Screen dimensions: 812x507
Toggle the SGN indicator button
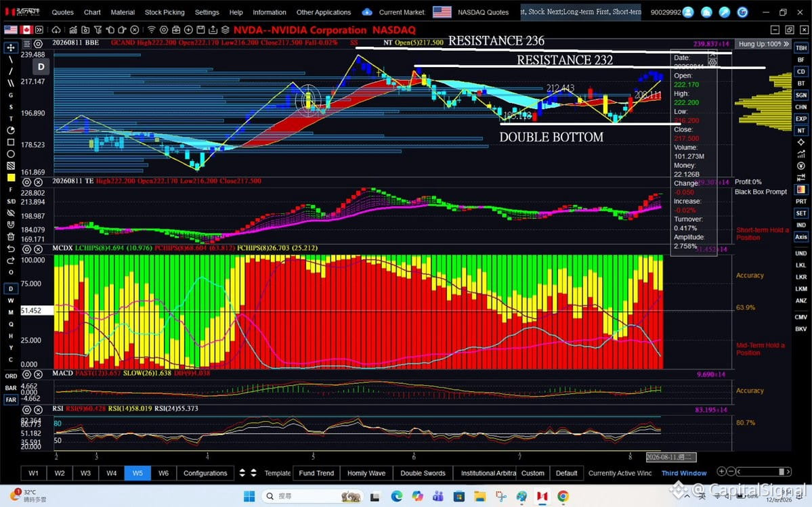click(x=801, y=95)
